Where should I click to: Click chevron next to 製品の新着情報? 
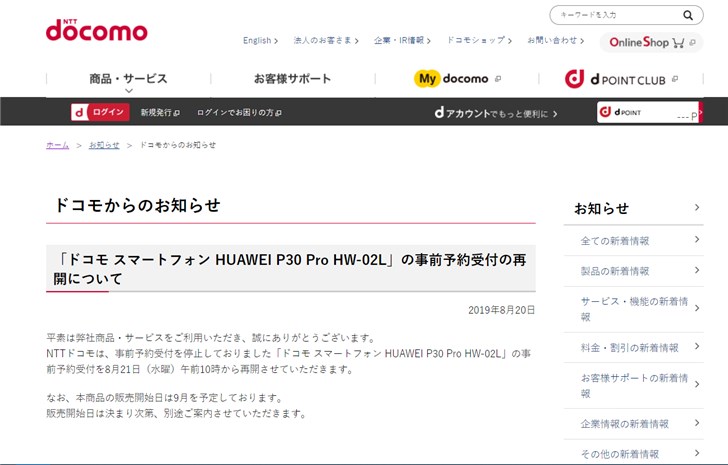697,270
